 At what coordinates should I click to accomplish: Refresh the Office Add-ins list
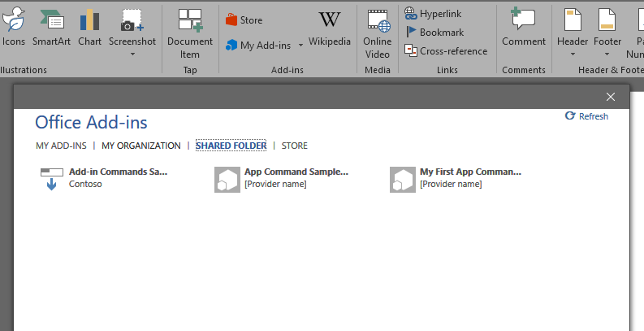(x=586, y=116)
